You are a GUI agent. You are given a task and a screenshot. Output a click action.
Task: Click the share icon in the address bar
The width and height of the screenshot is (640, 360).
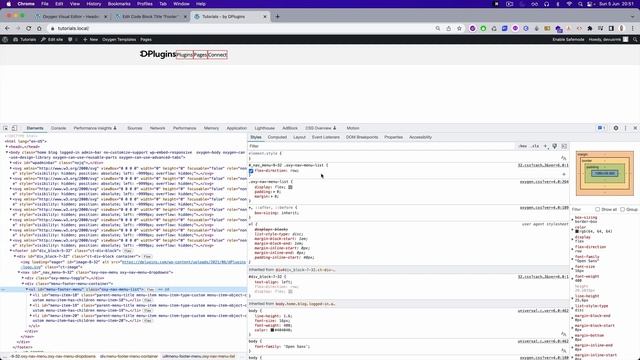point(449,28)
